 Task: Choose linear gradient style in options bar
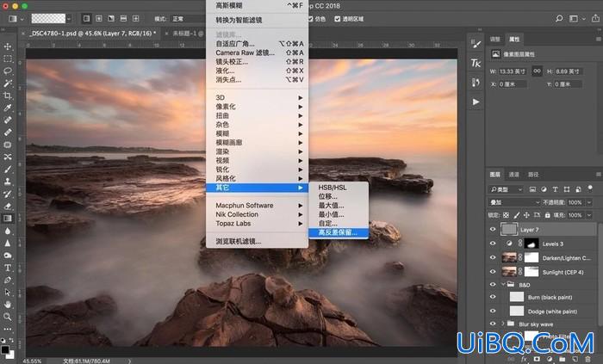point(86,18)
